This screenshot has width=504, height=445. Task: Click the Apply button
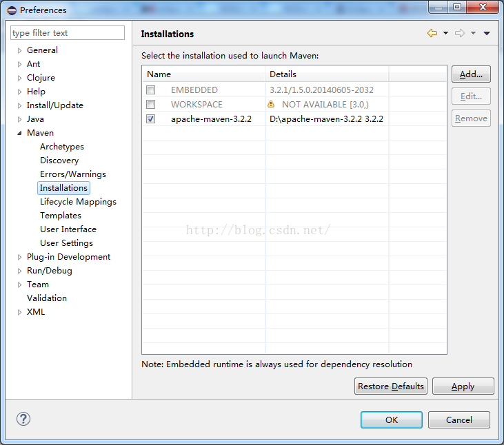pyautogui.click(x=463, y=386)
